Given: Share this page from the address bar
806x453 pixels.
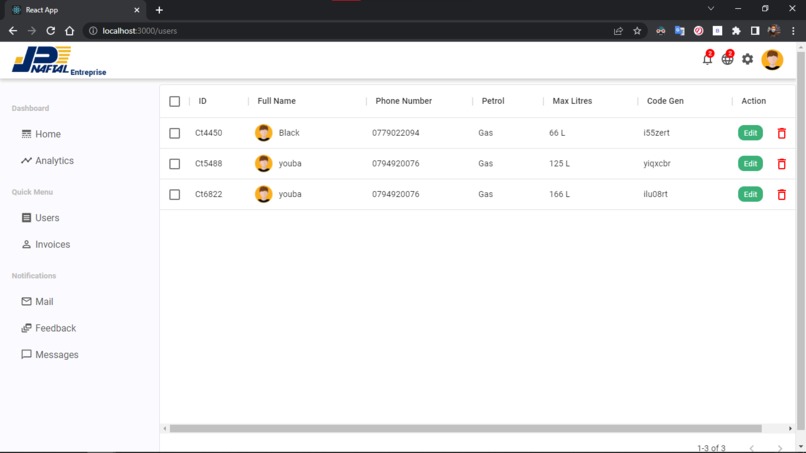Looking at the screenshot, I should pos(618,31).
